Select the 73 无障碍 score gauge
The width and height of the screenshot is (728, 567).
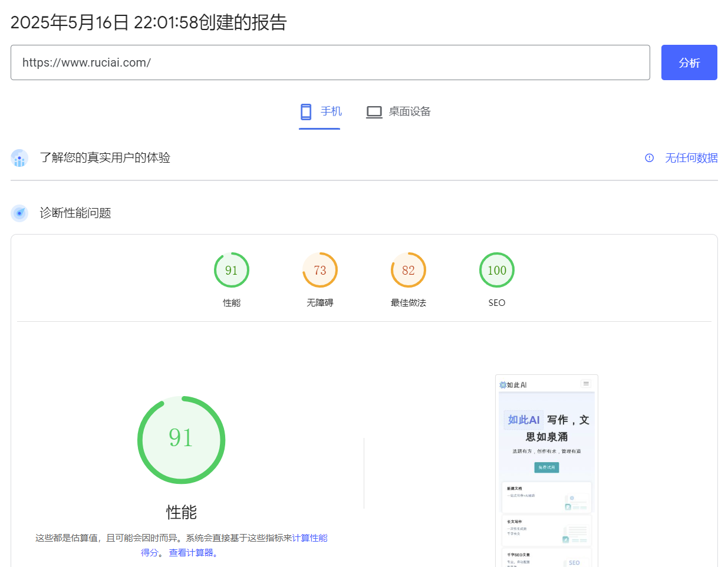click(x=320, y=270)
